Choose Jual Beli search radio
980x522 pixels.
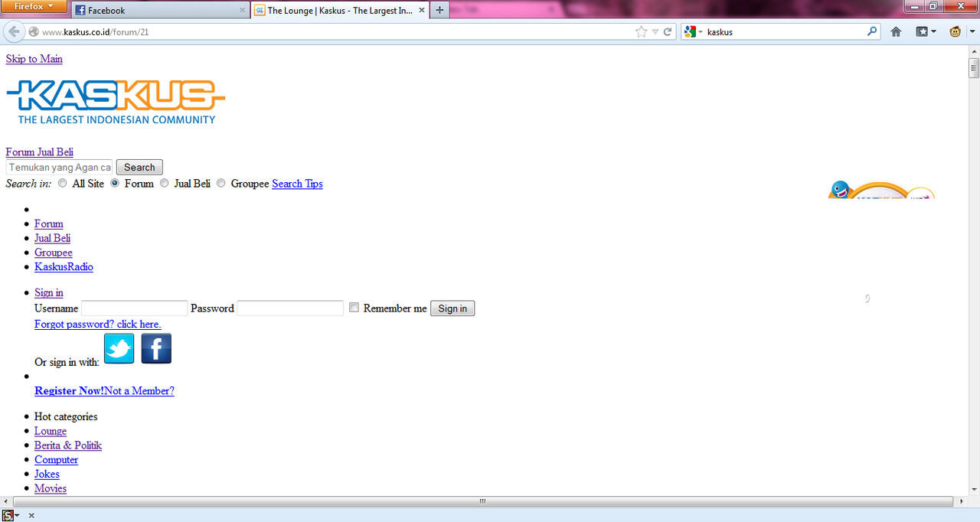point(165,184)
